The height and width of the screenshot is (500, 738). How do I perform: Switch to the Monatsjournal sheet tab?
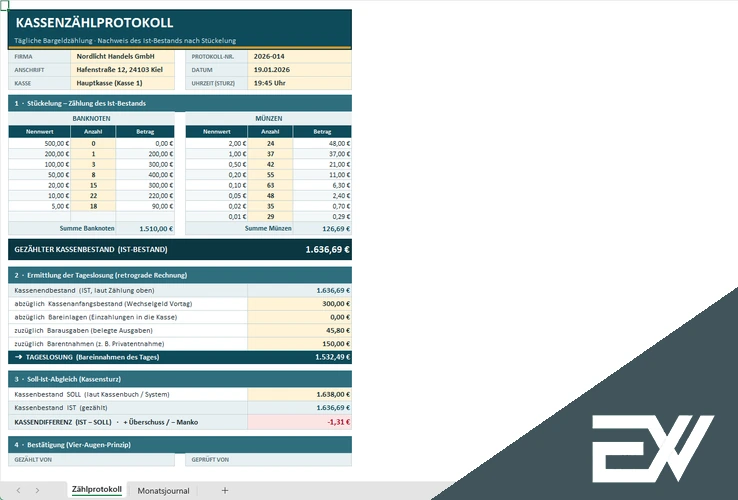pos(163,491)
